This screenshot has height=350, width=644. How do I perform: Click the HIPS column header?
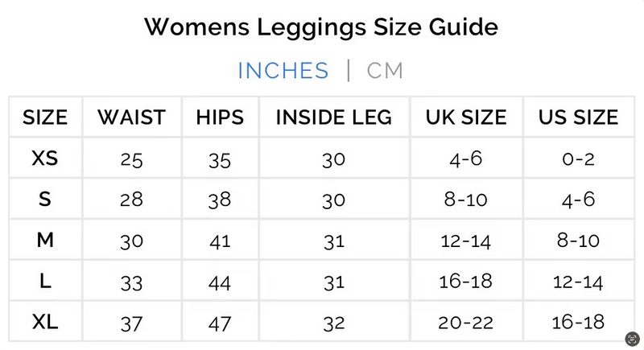pos(220,117)
